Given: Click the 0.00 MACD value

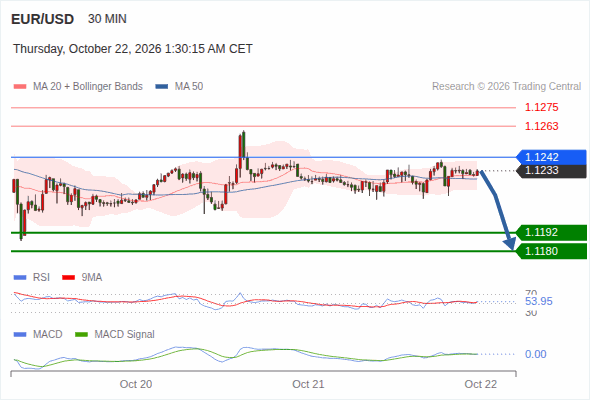Looking at the screenshot, I should point(536,354).
